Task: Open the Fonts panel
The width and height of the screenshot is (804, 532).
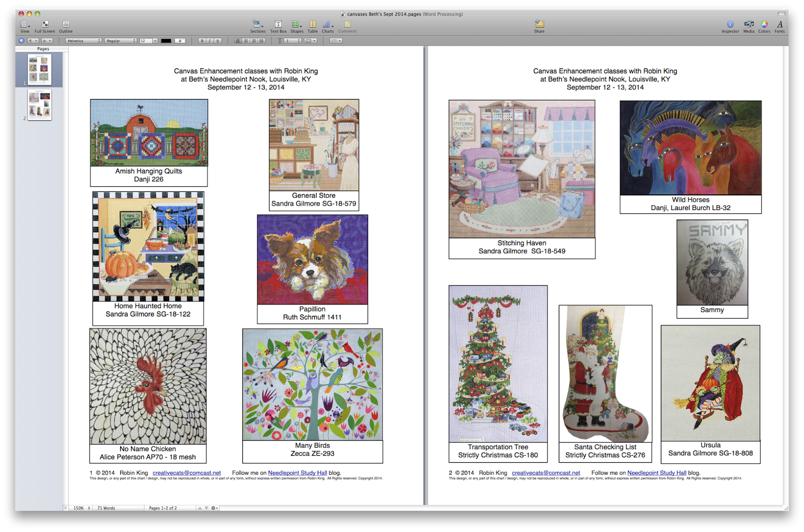Action: [779, 27]
